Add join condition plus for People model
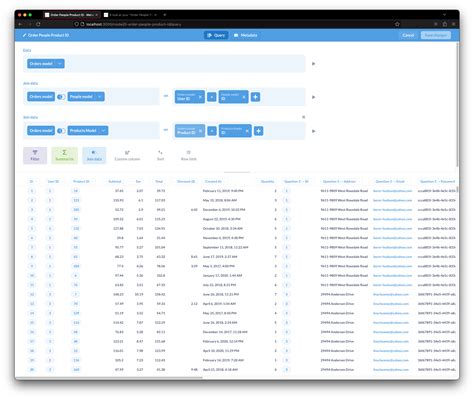 (x=255, y=97)
